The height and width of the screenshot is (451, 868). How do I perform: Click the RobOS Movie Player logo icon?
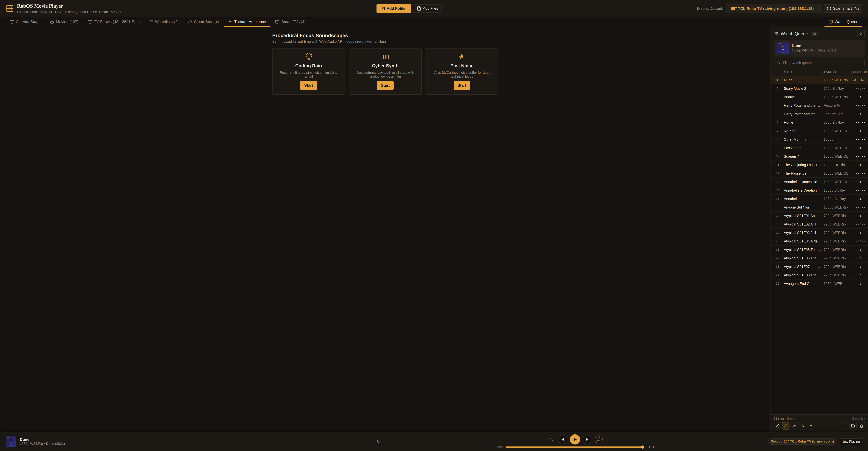click(9, 8)
